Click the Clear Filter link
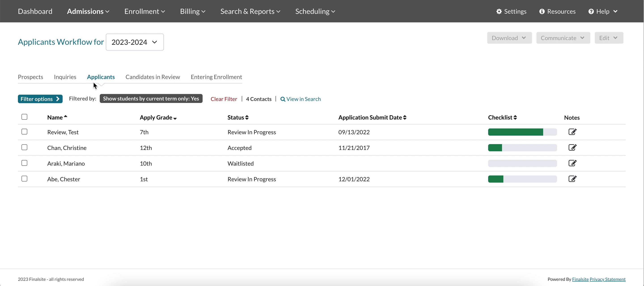The height and width of the screenshot is (286, 644). pyautogui.click(x=224, y=99)
